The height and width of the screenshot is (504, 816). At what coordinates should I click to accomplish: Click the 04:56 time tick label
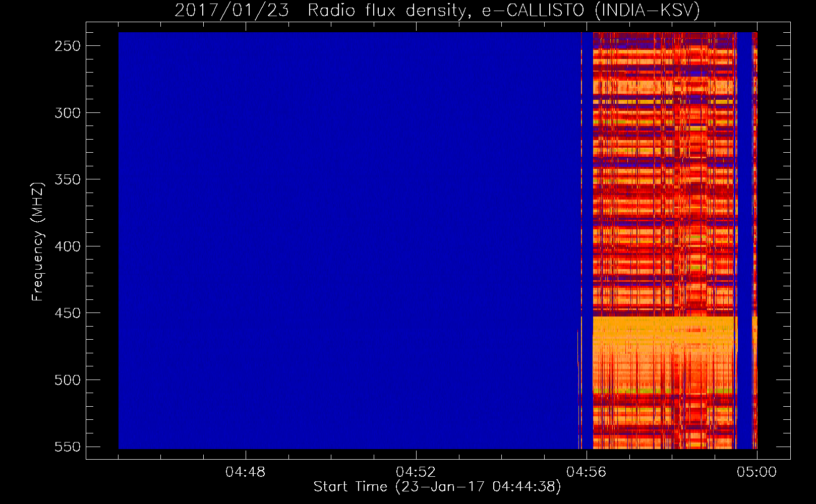pos(587,472)
